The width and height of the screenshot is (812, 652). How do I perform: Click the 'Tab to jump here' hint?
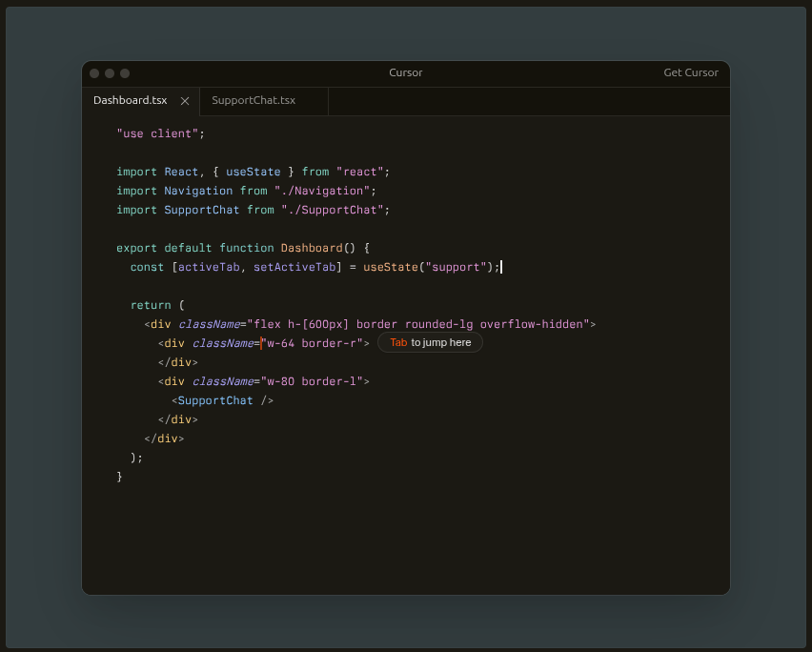(430, 343)
